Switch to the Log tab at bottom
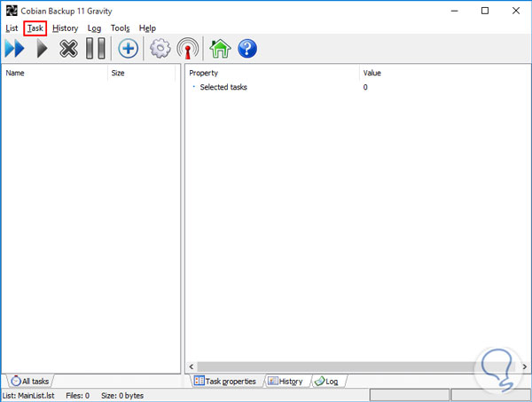The height and width of the screenshot is (402, 532). tap(328, 382)
